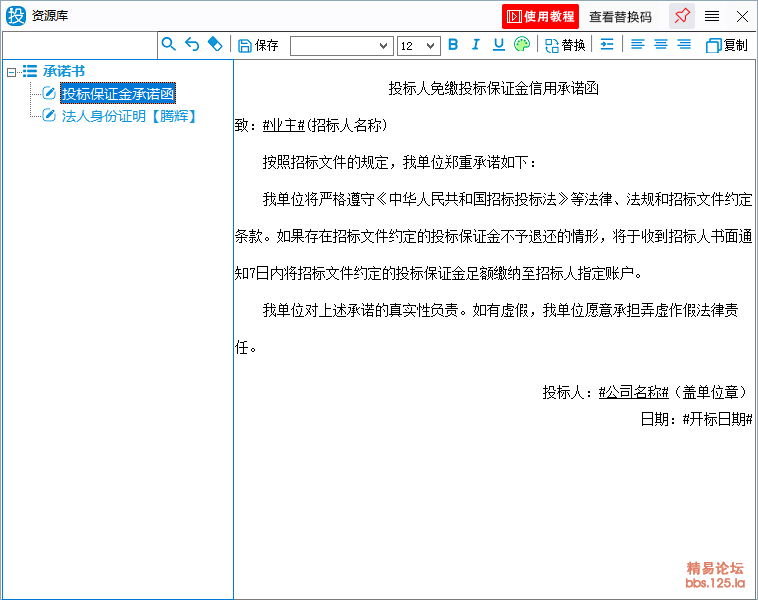The image size is (758, 600).
Task: Open the color palette picker
Action: 522,44
